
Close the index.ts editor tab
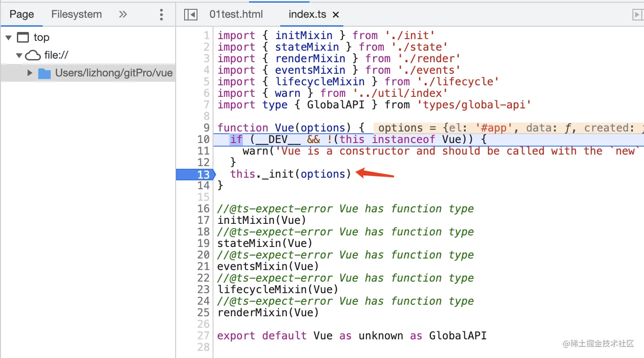(336, 15)
